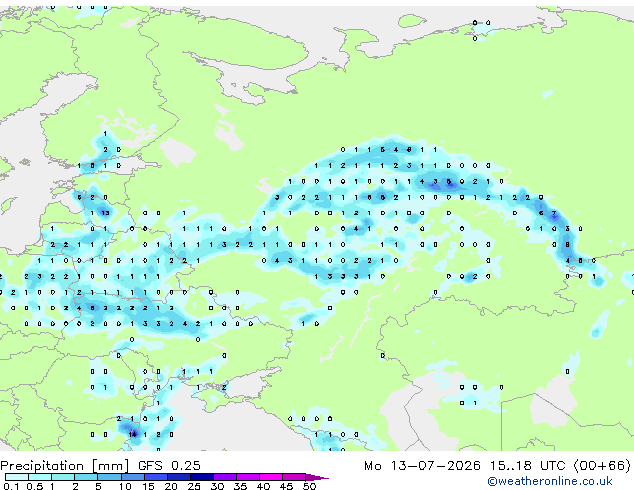634x490 pixels.
Task: Select the '20' legend scale label
Action: click(171, 486)
